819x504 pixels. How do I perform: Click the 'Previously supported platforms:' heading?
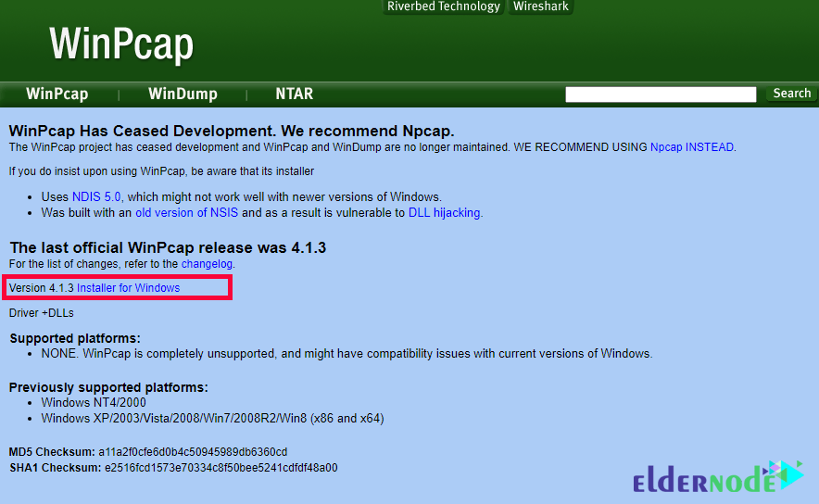(108, 387)
